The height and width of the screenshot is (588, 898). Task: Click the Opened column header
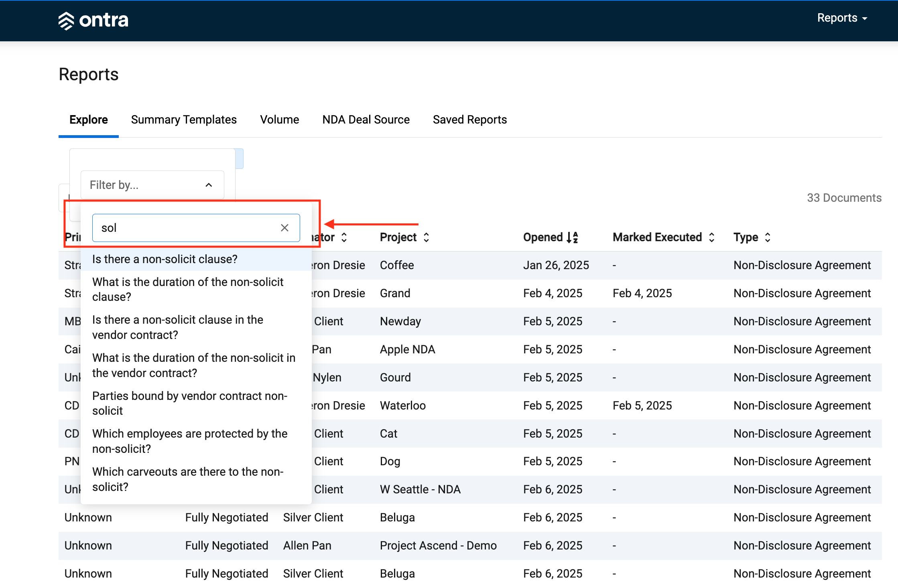543,237
